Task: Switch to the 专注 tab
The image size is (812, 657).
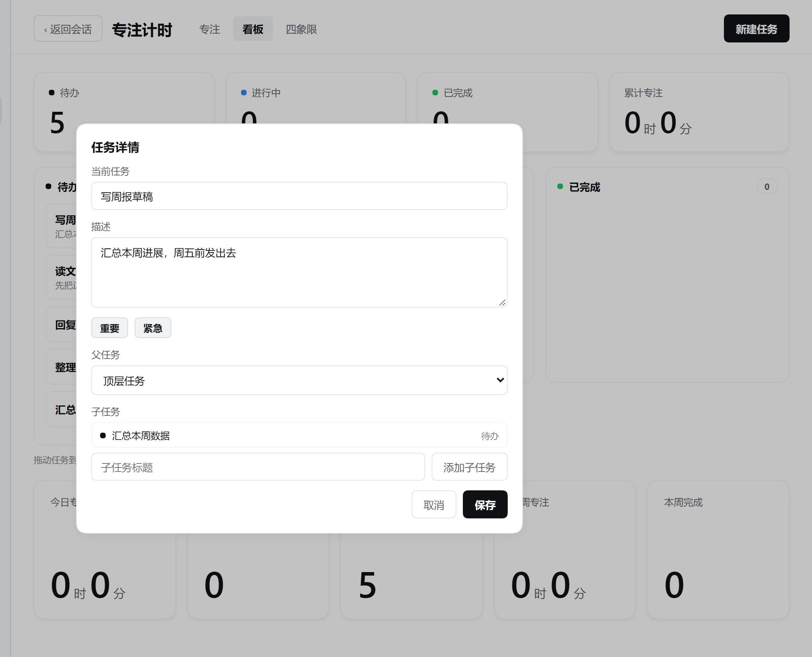Action: coord(210,29)
